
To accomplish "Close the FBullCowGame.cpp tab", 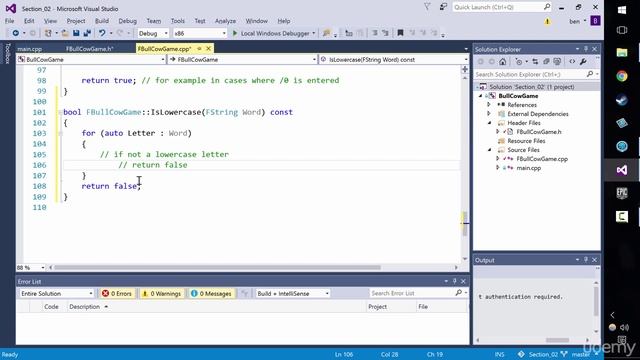I will click(x=209, y=49).
